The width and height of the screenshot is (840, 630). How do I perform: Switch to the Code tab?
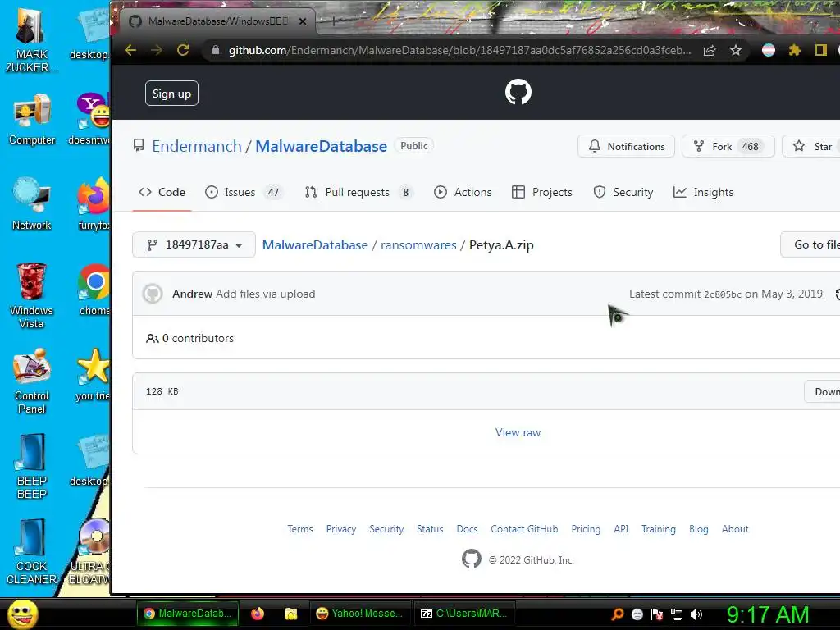click(x=162, y=192)
